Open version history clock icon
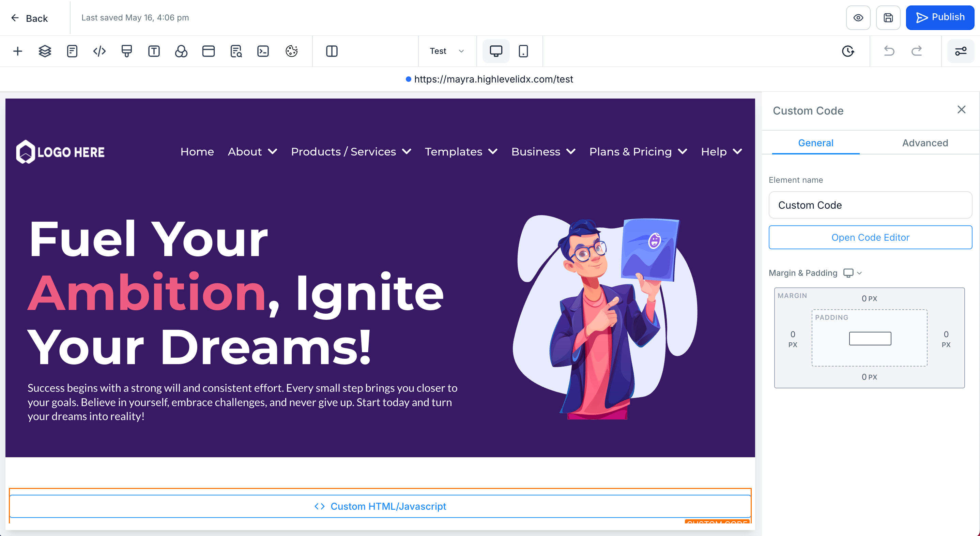The width and height of the screenshot is (980, 536). click(x=848, y=51)
